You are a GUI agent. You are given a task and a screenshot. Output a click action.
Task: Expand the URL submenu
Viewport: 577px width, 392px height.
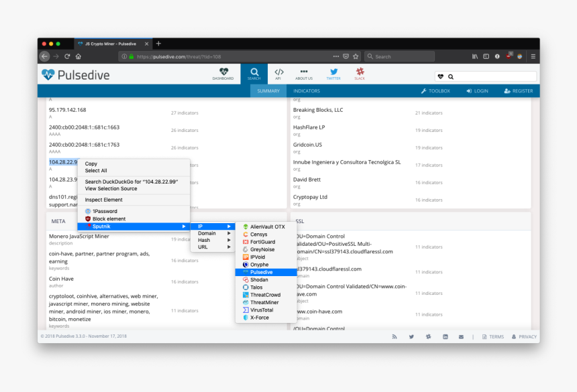coord(213,247)
